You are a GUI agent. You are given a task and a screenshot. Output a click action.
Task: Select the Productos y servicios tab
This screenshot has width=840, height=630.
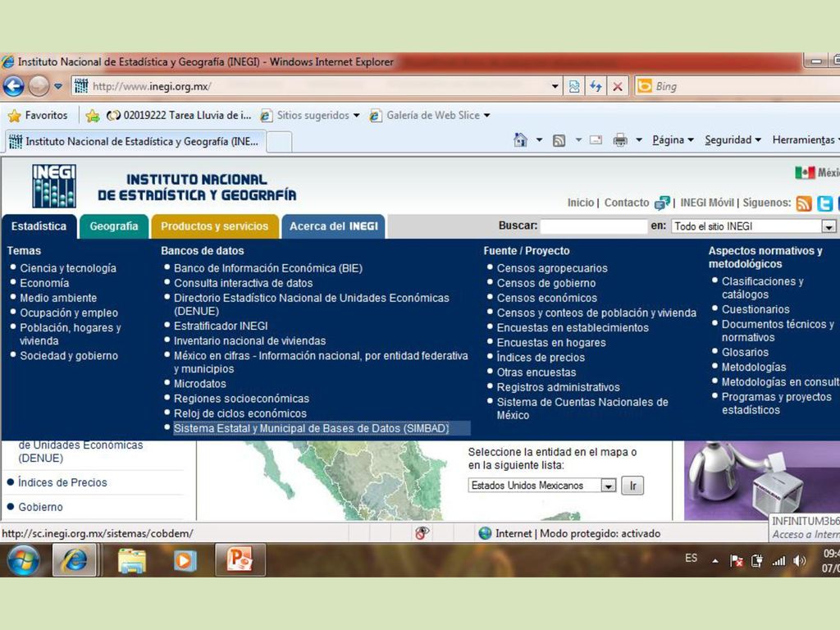click(x=214, y=226)
